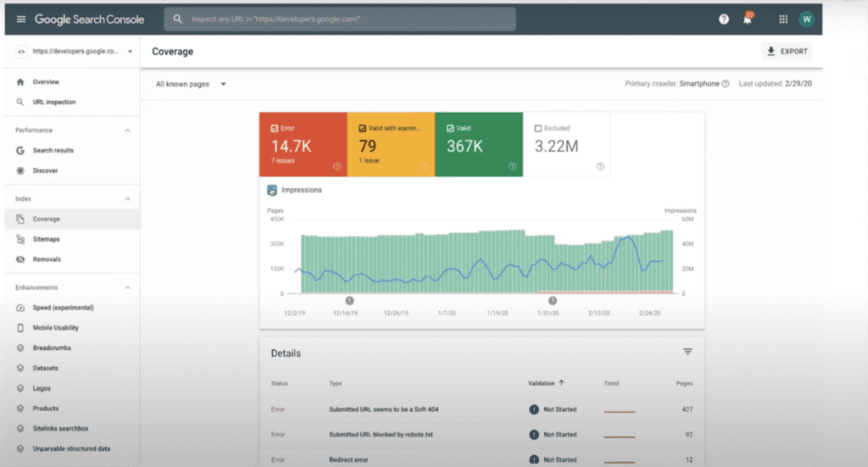Sort by the Validation column
Viewport: 868px width, 467px height.
click(x=546, y=383)
